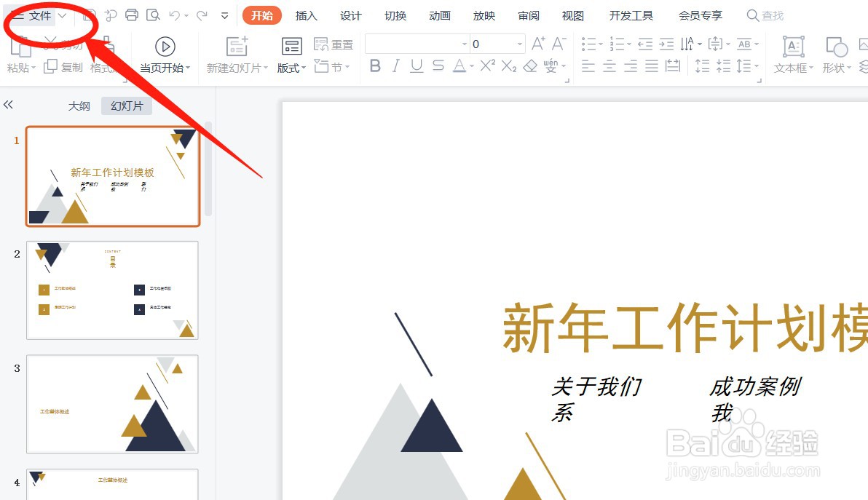Toggle superscript X² formatting
Screen dimensions: 868x500
(488, 66)
